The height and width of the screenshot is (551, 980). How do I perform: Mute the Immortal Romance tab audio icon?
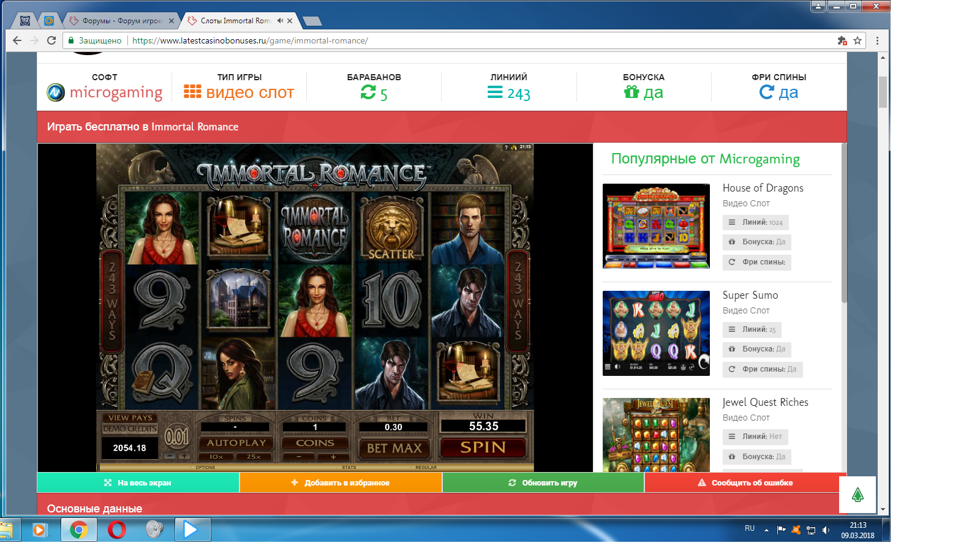tap(280, 21)
